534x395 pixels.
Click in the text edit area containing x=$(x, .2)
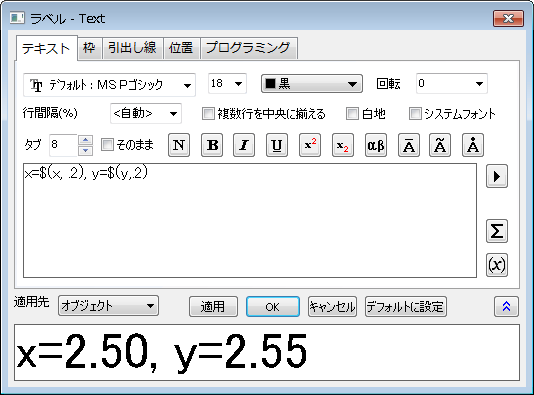coord(250,221)
